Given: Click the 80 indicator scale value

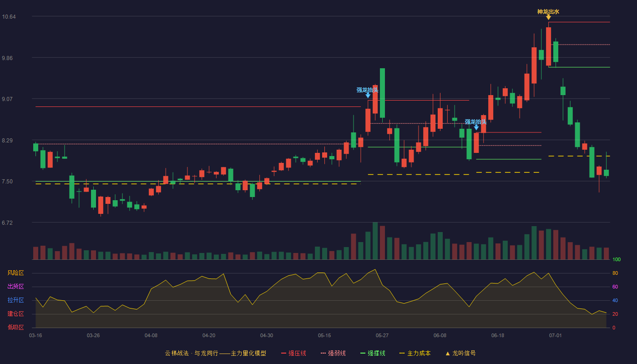Looking at the screenshot, I should point(615,273).
